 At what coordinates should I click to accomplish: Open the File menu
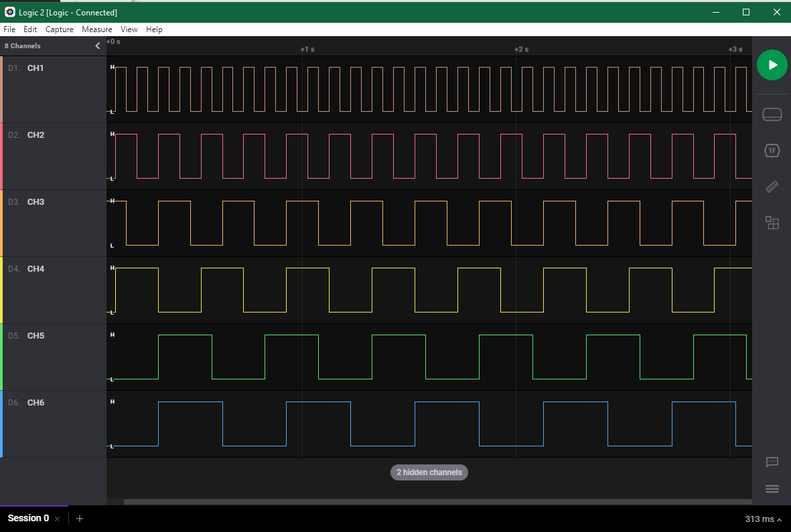(9, 29)
